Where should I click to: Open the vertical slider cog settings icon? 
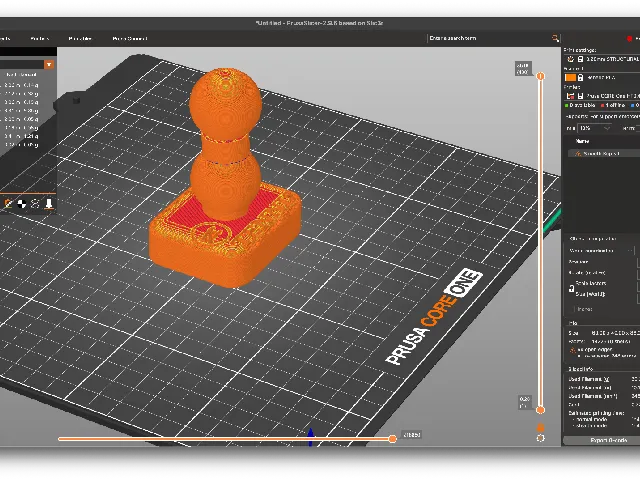pos(540,438)
